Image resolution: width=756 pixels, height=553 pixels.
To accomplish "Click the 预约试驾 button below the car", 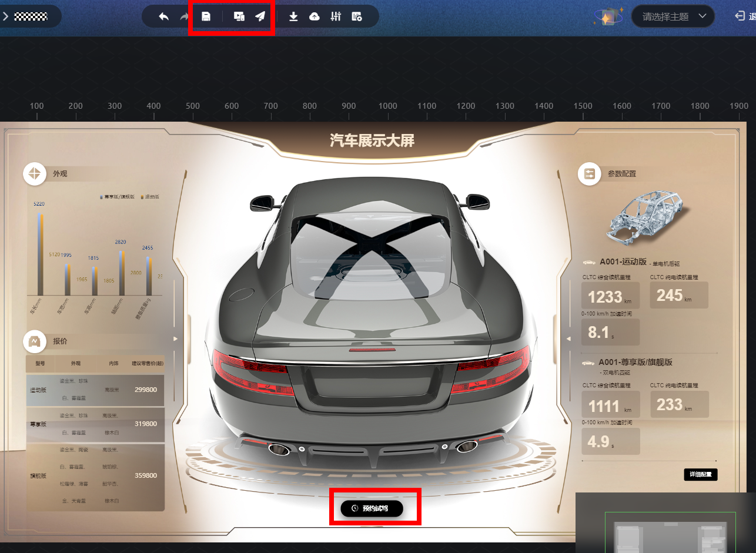I will 372,508.
